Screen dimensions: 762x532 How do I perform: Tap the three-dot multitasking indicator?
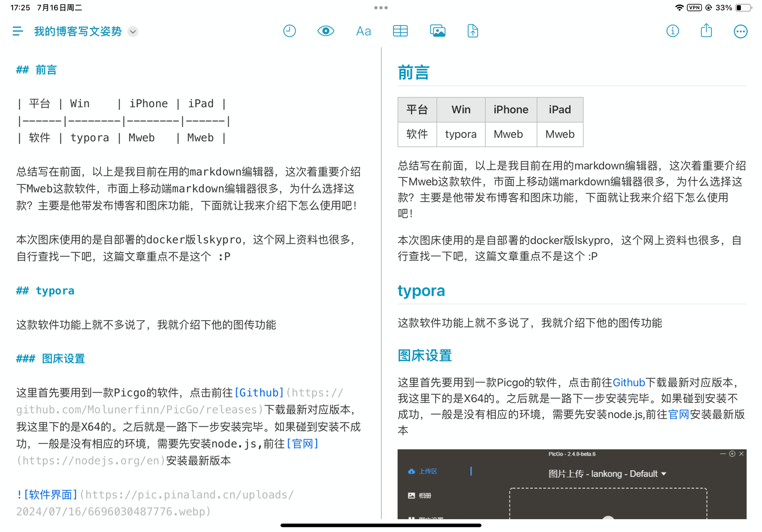tap(381, 8)
